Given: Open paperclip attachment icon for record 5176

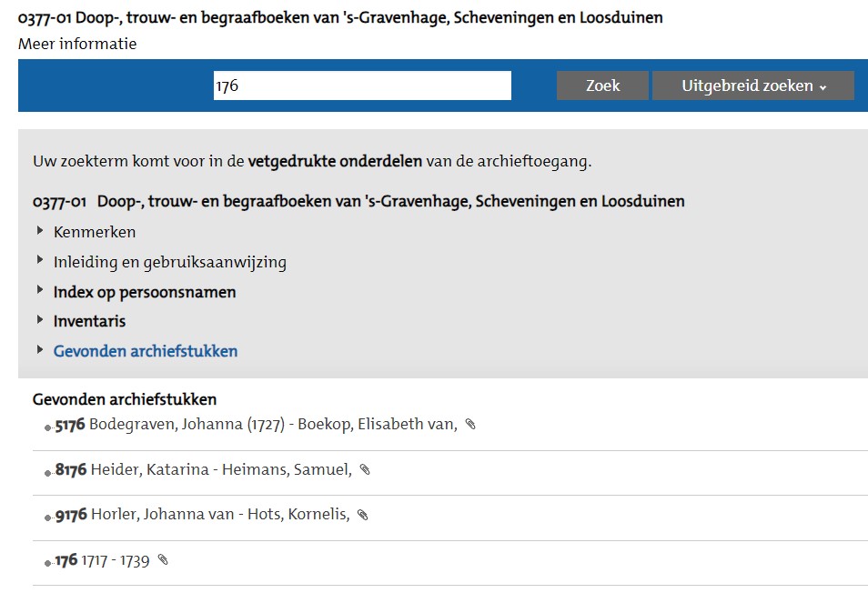Looking at the screenshot, I should (x=470, y=424).
